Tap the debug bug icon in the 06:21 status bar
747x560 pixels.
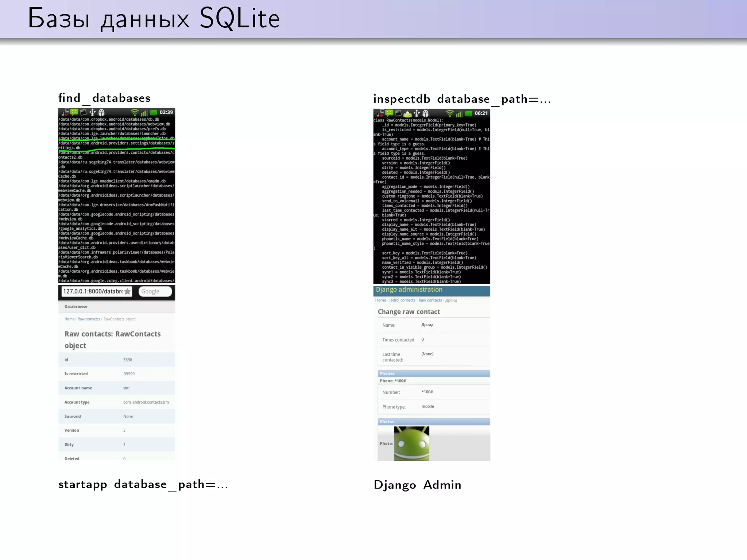[x=426, y=113]
